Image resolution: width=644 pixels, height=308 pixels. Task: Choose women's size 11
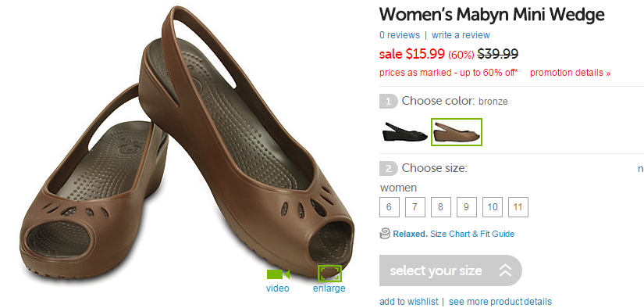pyautogui.click(x=518, y=207)
